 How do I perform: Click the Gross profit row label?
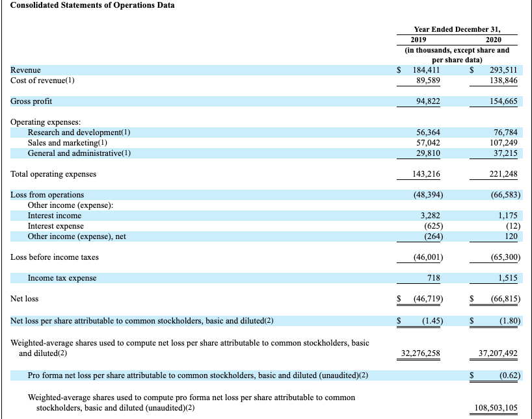pos(31,101)
